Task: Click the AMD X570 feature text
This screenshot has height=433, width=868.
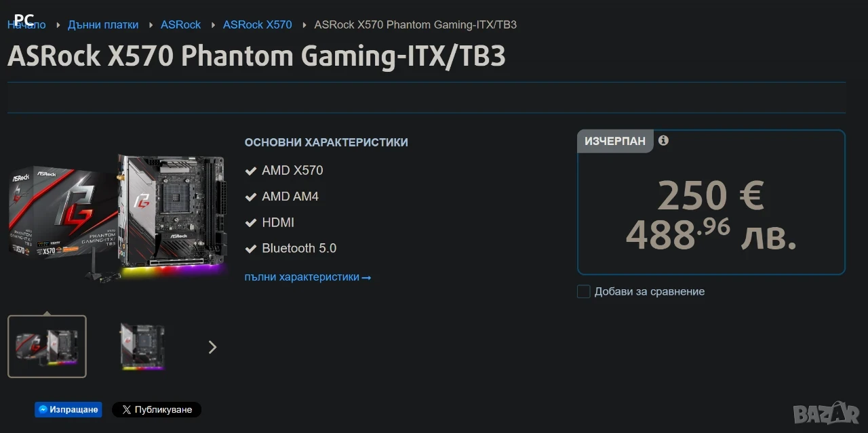Action: click(292, 170)
